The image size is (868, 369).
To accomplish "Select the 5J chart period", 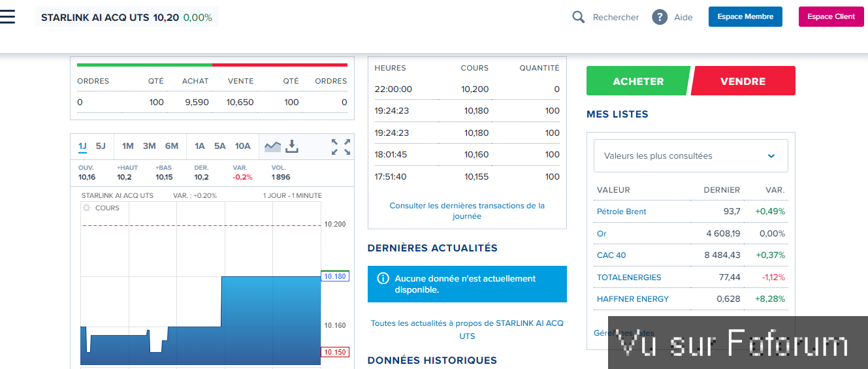I will click(x=101, y=146).
